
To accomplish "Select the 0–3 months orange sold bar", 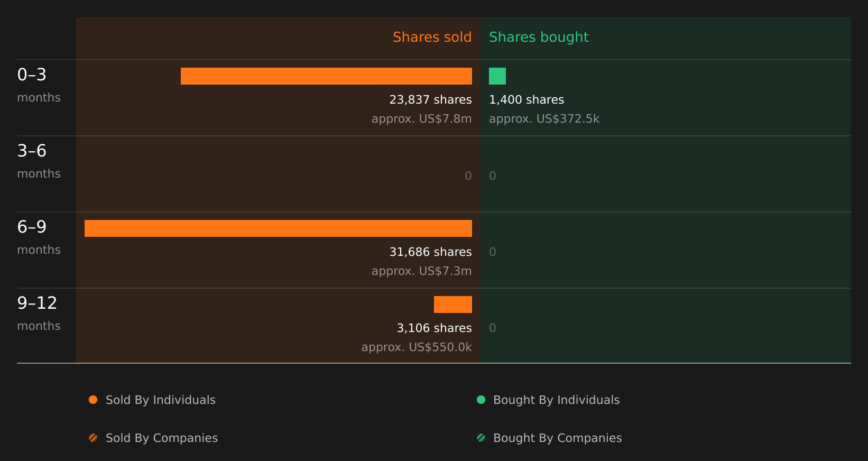I will pos(326,76).
